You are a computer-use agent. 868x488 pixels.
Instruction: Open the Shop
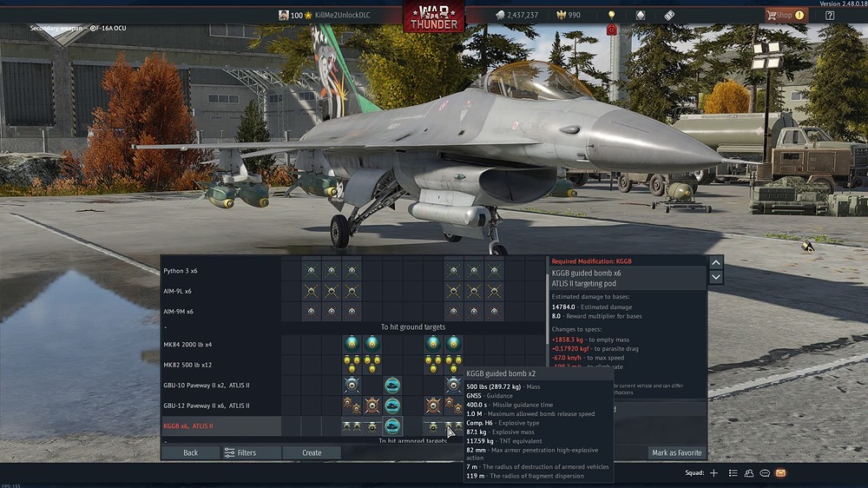(x=786, y=15)
